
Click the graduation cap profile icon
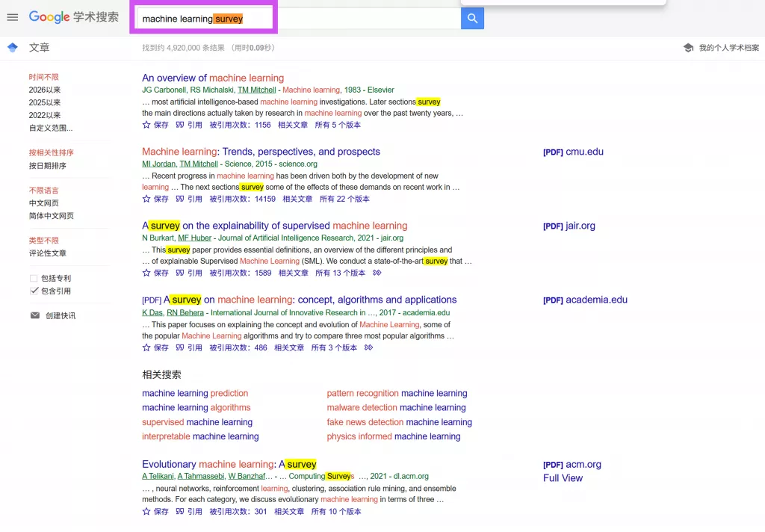tap(688, 48)
